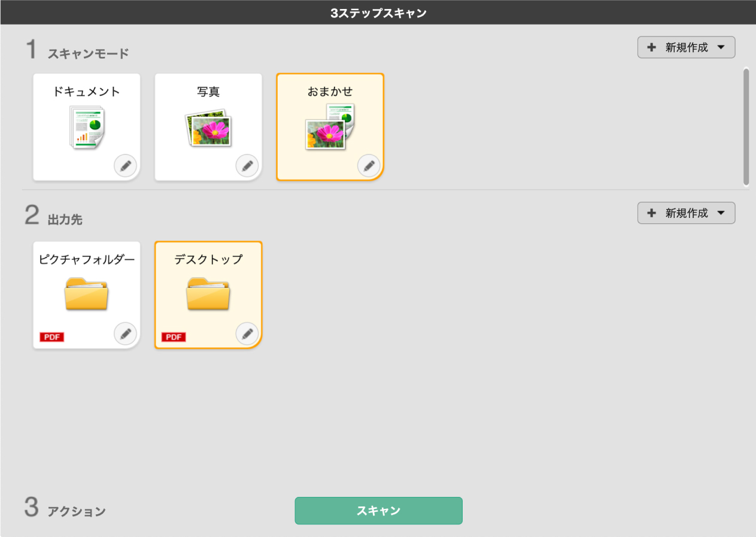Image resolution: width=756 pixels, height=537 pixels.
Task: Edit おまかせ mode via pencil icon
Action: click(369, 166)
